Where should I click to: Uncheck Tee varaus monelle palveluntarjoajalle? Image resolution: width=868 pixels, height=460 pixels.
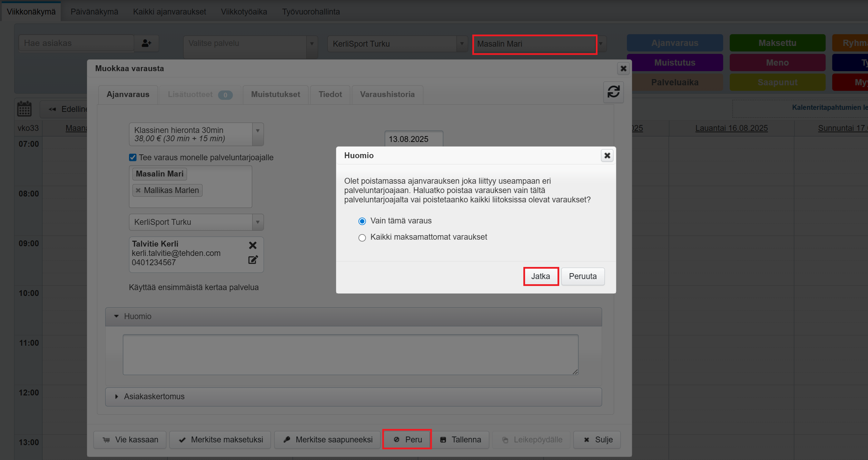point(132,157)
